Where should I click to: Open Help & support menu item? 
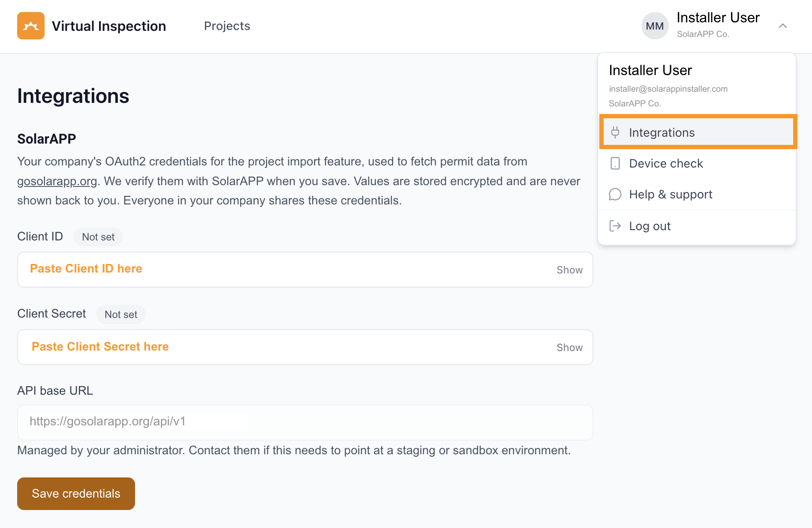697,194
